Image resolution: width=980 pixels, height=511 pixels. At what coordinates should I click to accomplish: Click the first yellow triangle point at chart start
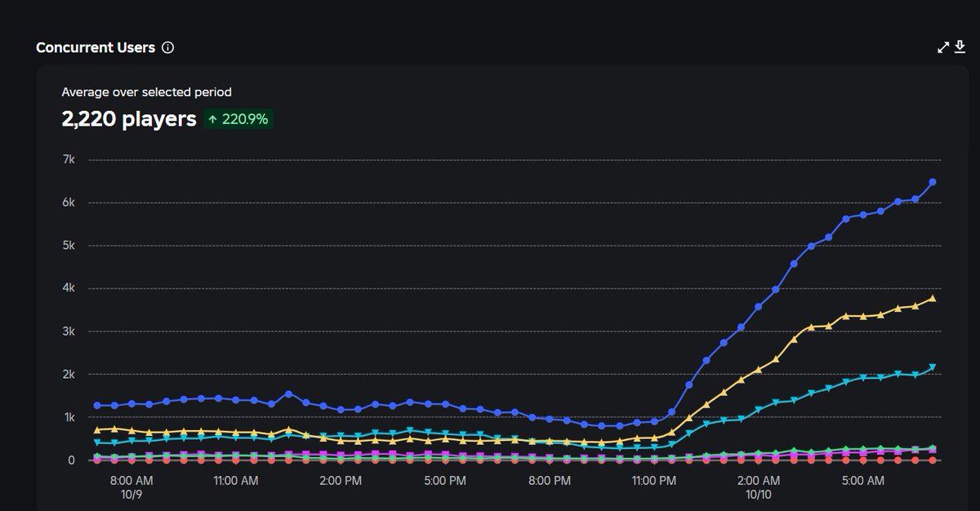click(x=97, y=429)
